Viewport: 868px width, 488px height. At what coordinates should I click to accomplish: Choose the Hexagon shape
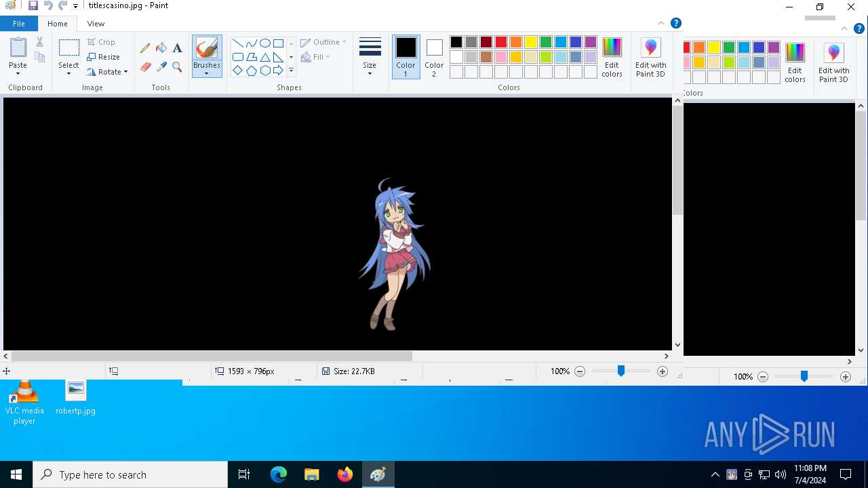[x=265, y=70]
